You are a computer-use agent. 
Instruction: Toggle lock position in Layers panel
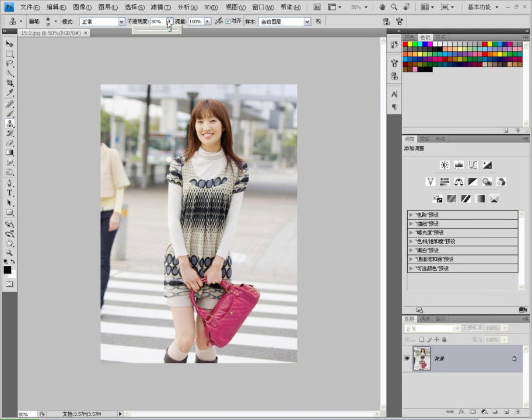(437, 339)
